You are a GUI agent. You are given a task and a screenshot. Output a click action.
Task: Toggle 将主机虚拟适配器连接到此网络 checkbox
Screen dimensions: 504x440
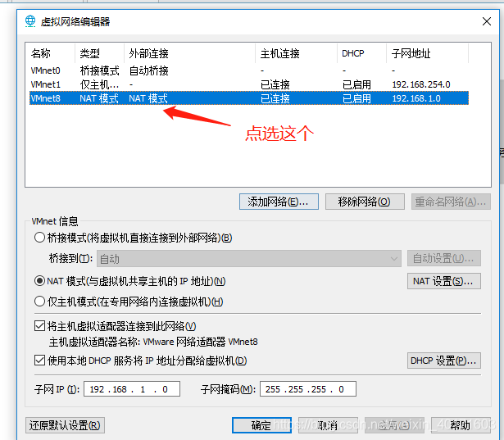pyautogui.click(x=39, y=326)
